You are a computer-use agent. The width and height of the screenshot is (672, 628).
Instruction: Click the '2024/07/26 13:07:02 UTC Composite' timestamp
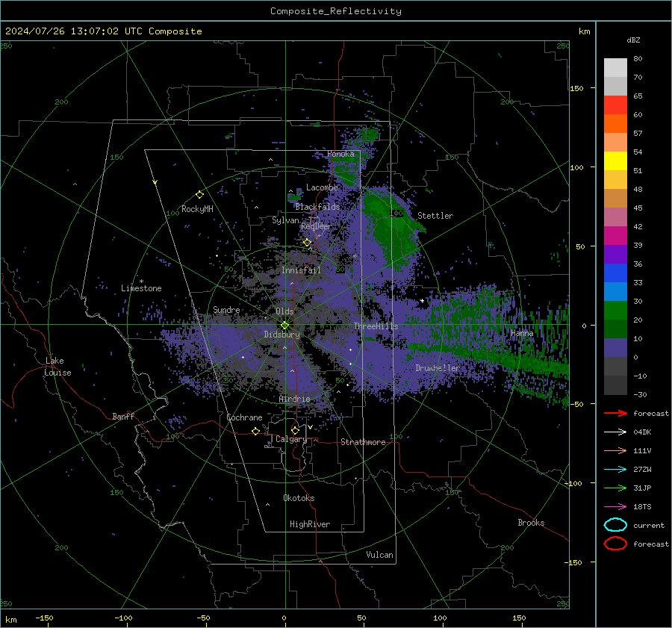click(103, 31)
